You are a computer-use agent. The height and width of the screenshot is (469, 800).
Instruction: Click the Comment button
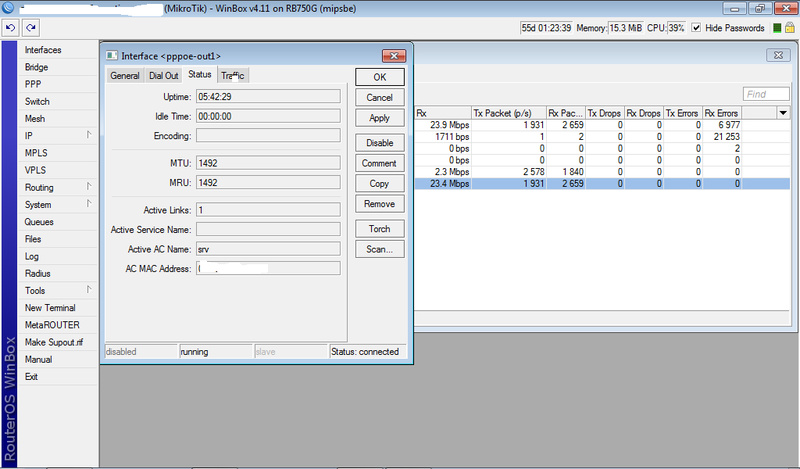pos(380,163)
